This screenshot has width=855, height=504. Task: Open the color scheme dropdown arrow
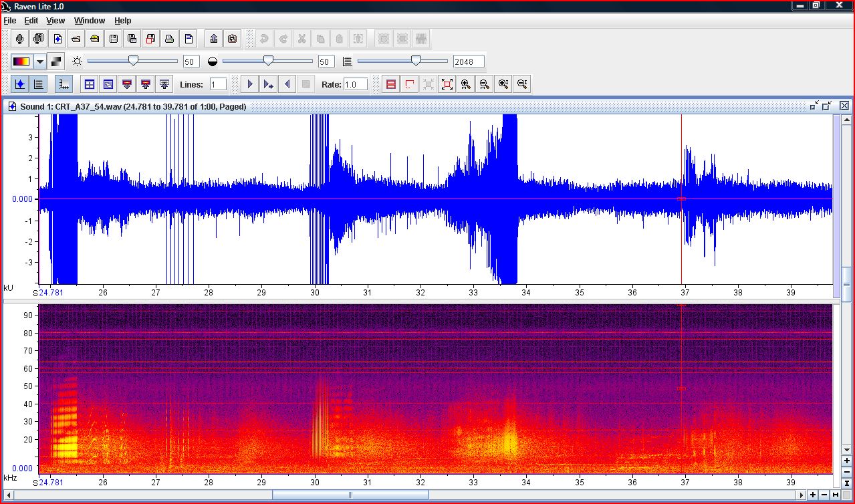coord(40,61)
